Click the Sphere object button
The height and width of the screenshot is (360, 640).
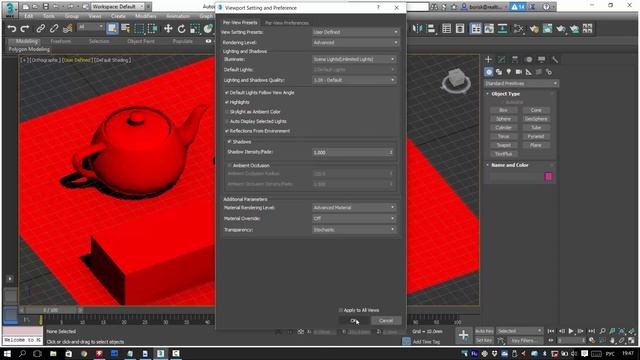(x=503, y=119)
